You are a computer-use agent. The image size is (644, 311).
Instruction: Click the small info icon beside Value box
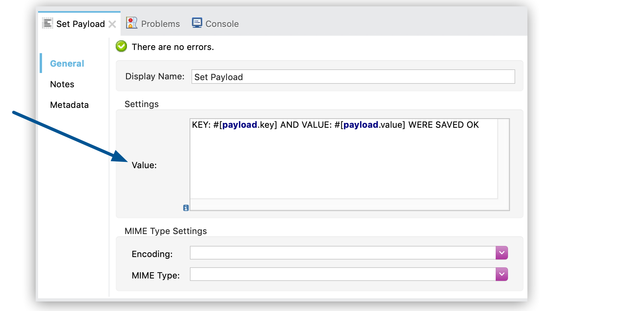coord(186,208)
